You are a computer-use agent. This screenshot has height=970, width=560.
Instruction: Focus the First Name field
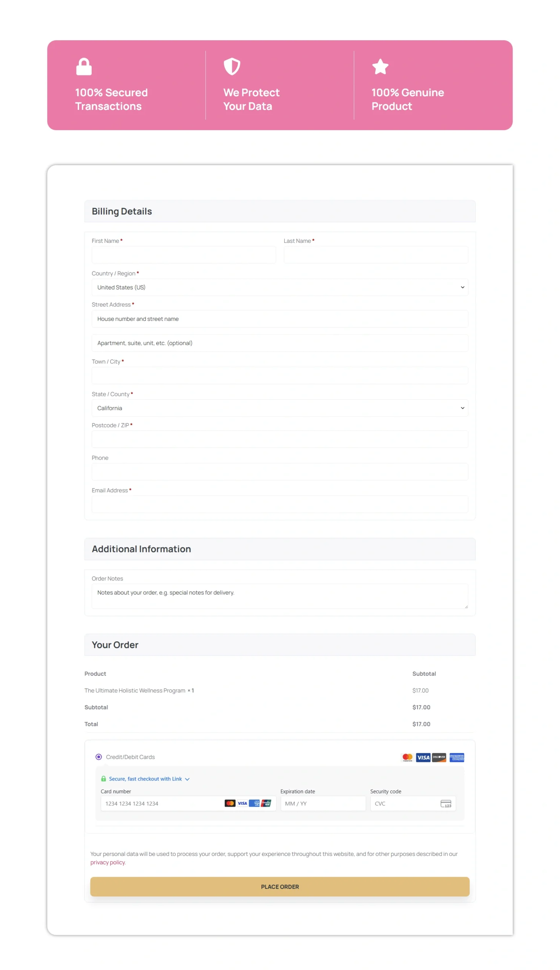pyautogui.click(x=183, y=255)
